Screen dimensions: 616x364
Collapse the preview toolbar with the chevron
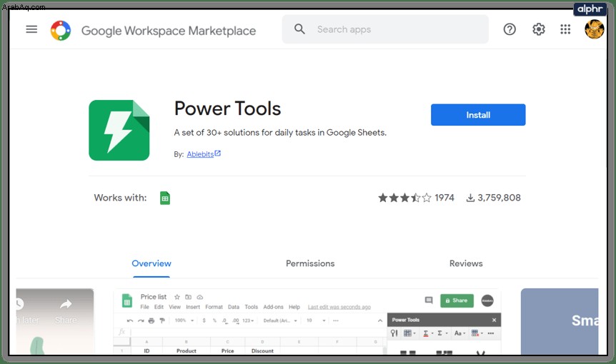click(x=380, y=321)
